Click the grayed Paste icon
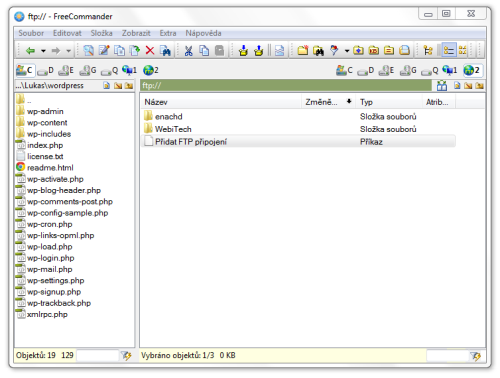Screen dimensions: 500x378 (x=219, y=51)
